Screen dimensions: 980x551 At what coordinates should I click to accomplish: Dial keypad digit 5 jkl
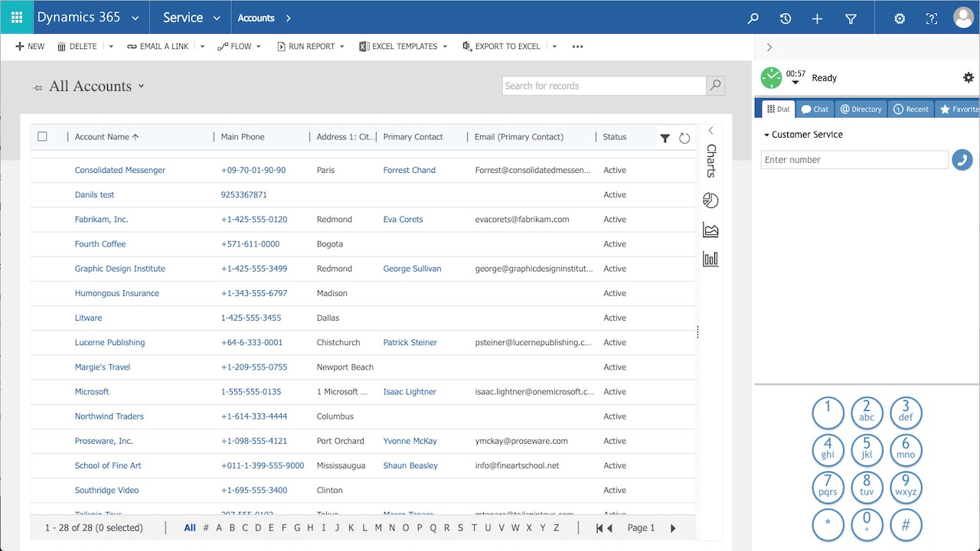pos(867,450)
